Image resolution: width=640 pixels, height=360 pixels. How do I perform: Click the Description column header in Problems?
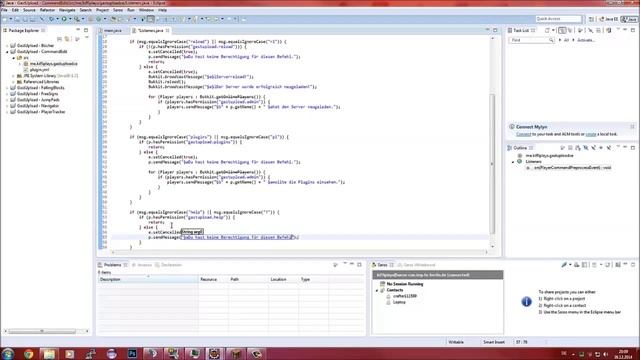click(x=148, y=280)
